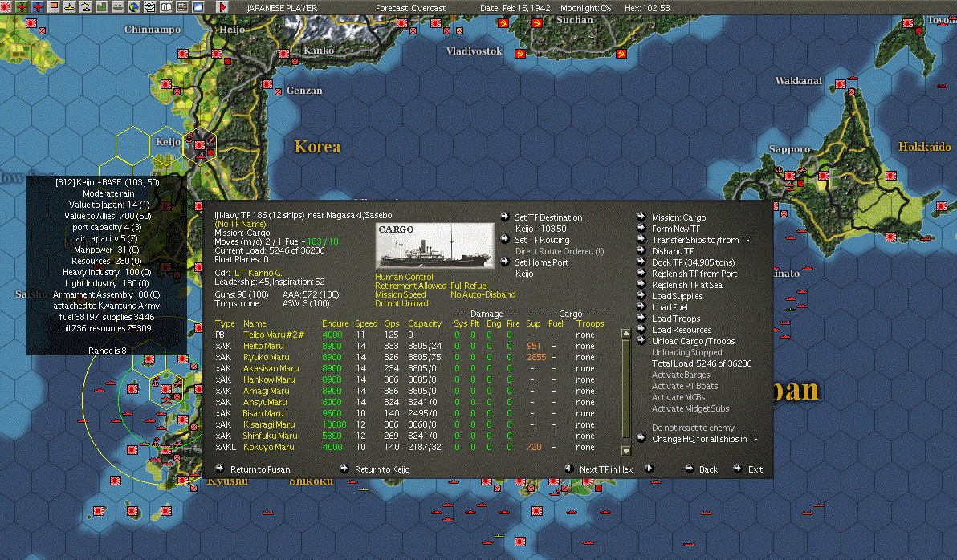Click the arrow next to Load Supplies
This screenshot has width=957, height=560.
[x=641, y=295]
